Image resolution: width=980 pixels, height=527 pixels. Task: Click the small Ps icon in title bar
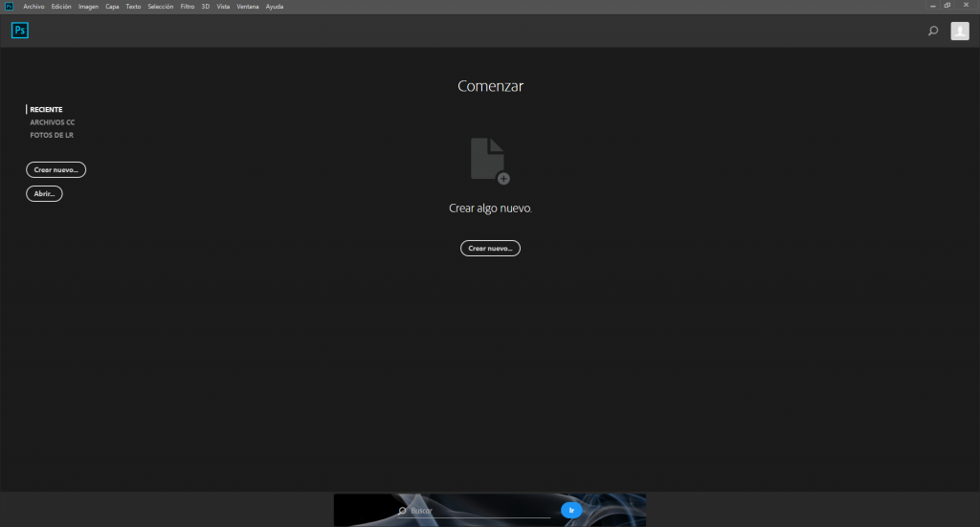coord(9,7)
